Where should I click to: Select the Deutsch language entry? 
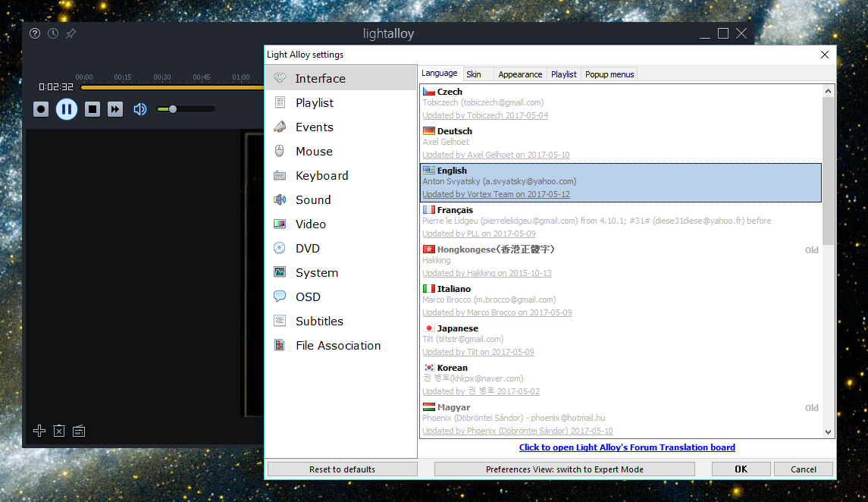pos(621,143)
